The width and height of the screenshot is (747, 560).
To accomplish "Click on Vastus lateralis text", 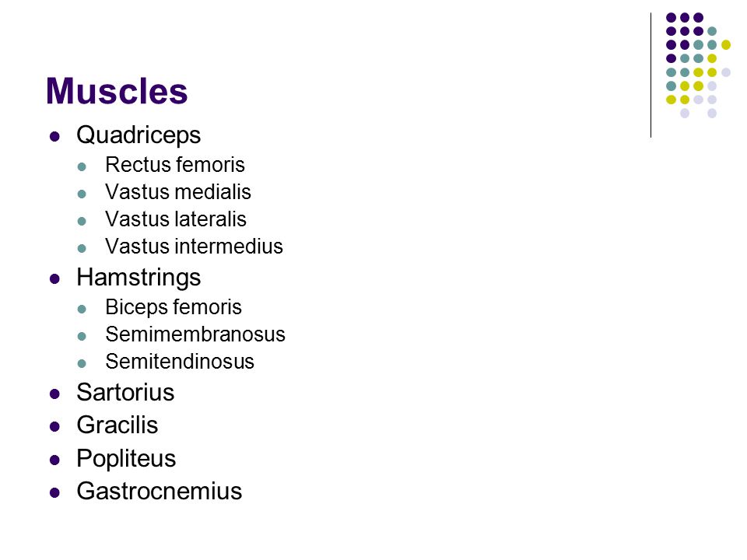I will tap(176, 219).
